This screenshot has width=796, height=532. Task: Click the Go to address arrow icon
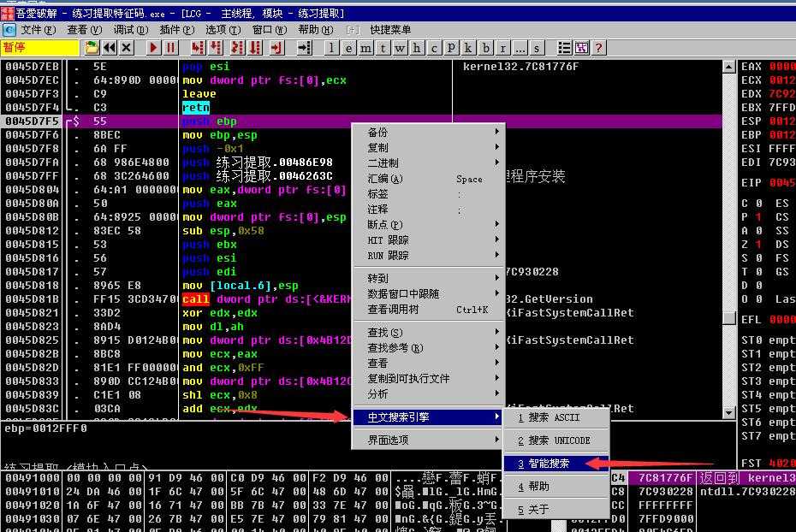[304, 48]
